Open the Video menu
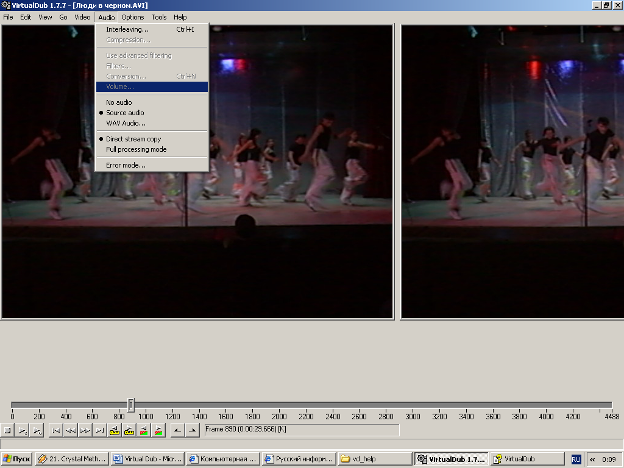624x468 pixels. [x=82, y=18]
